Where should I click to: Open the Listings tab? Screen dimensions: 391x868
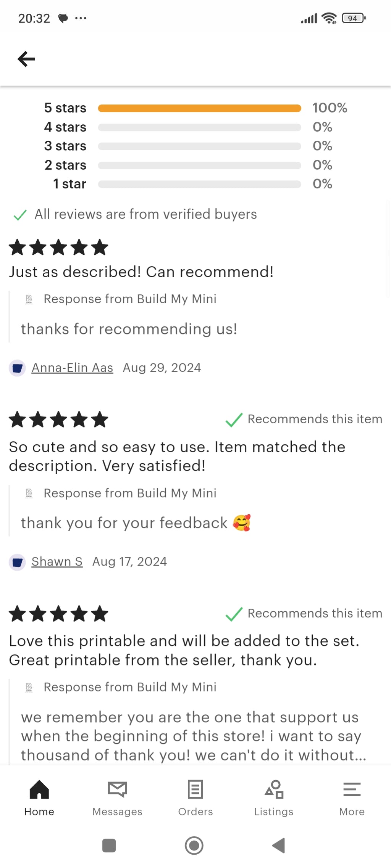(274, 797)
